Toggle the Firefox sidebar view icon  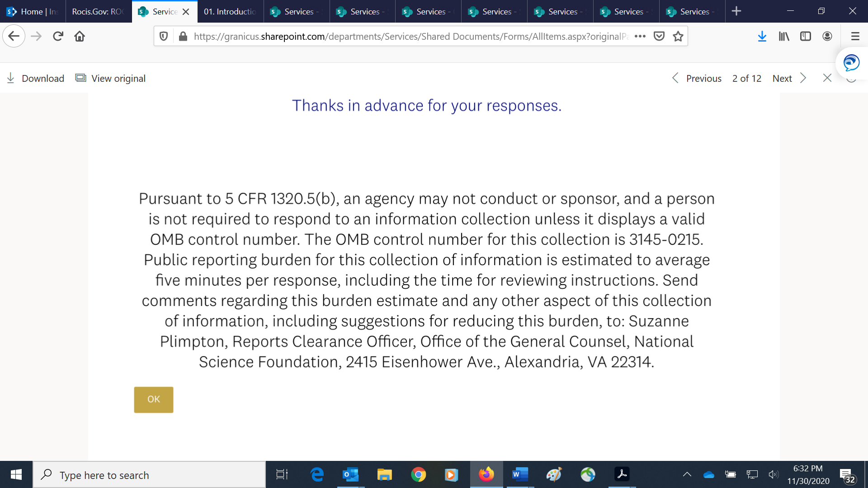806,36
